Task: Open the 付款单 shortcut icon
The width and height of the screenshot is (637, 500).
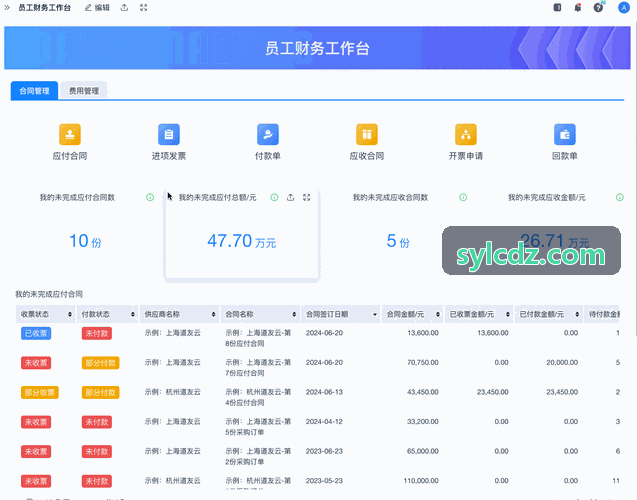Action: [x=268, y=134]
